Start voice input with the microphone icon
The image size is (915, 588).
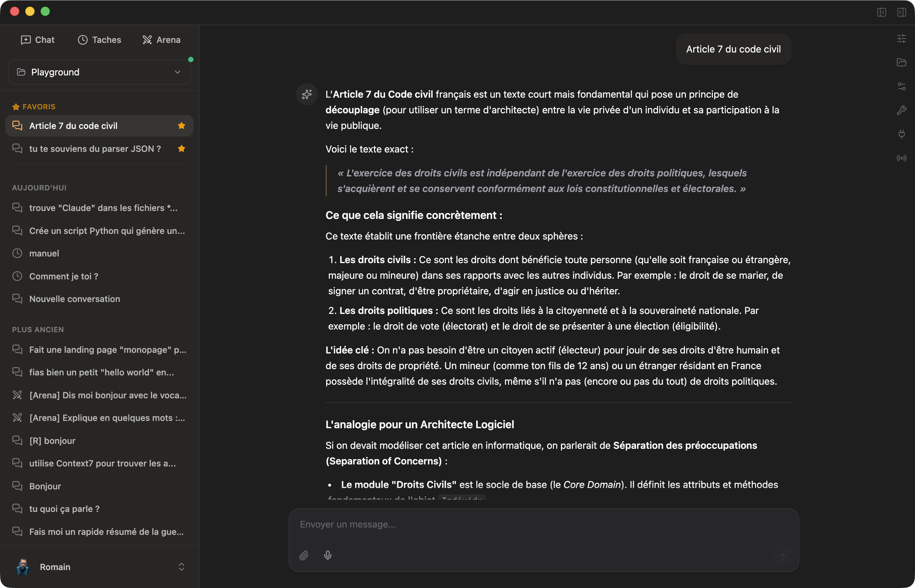(x=328, y=555)
